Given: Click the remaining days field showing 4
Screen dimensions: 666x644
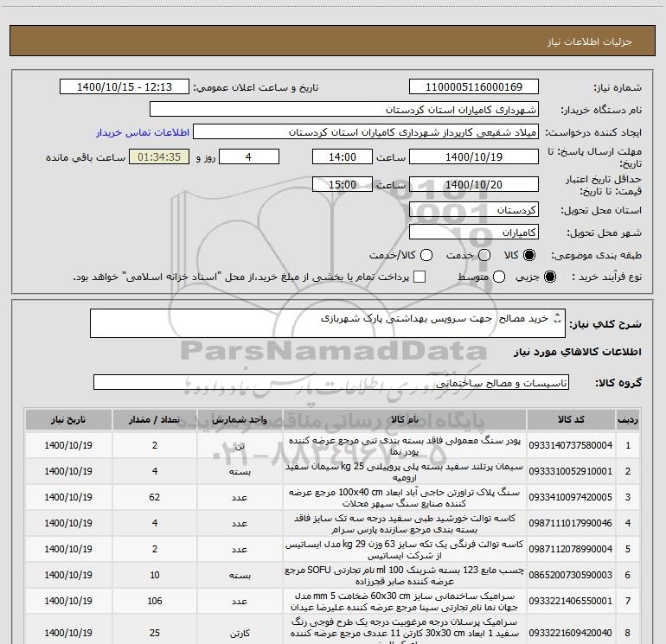Looking at the screenshot, I should coord(249,157).
